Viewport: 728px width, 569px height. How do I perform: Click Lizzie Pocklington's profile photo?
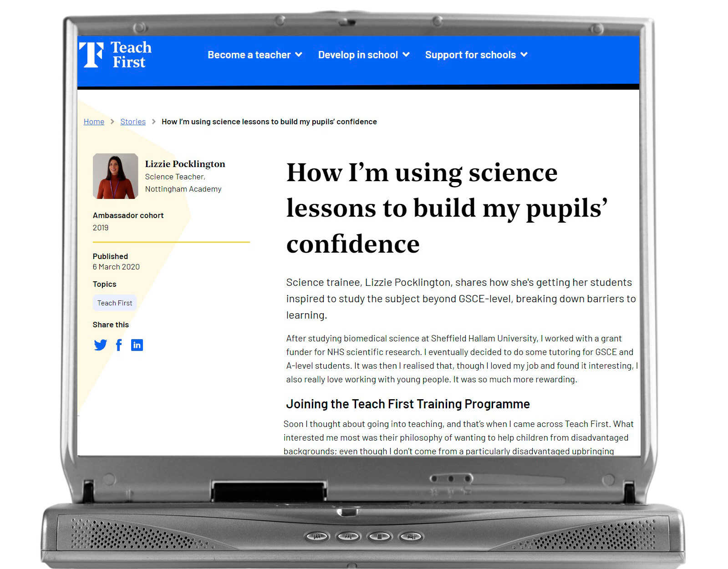(x=115, y=176)
